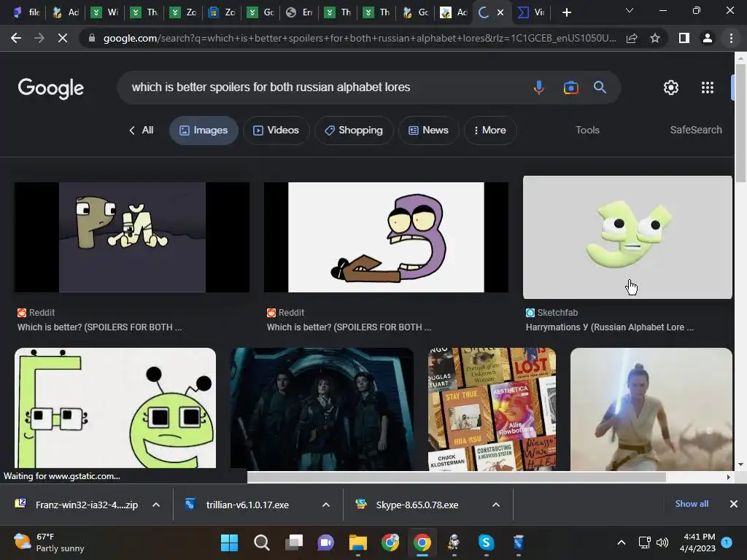This screenshot has height=560, width=747.
Task: Go back to previous page
Action: coord(16,38)
